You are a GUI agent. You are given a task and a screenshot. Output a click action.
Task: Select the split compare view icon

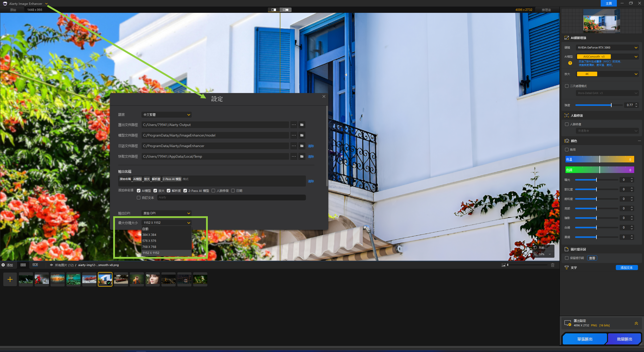point(286,10)
